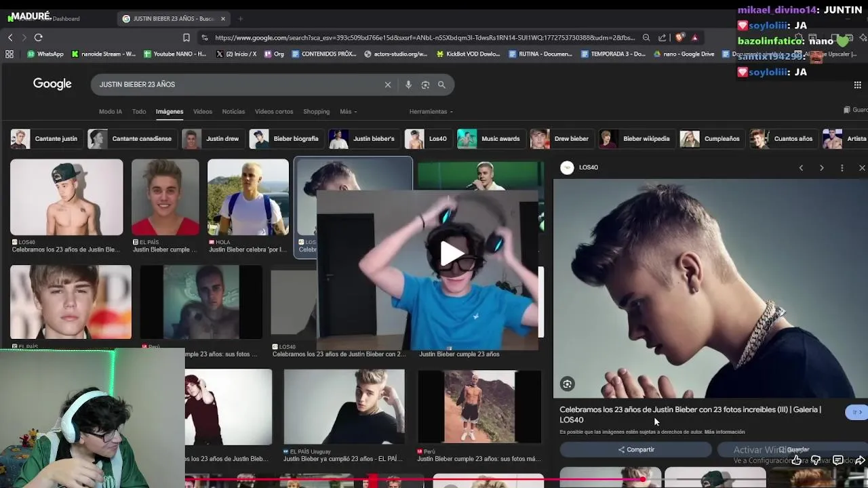868x488 pixels.
Task: Click the bookmark icon in the address bar
Action: 186,37
